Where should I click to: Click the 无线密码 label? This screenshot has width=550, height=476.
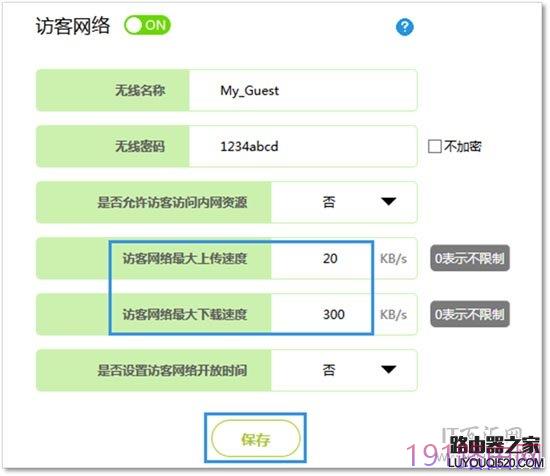click(x=140, y=146)
